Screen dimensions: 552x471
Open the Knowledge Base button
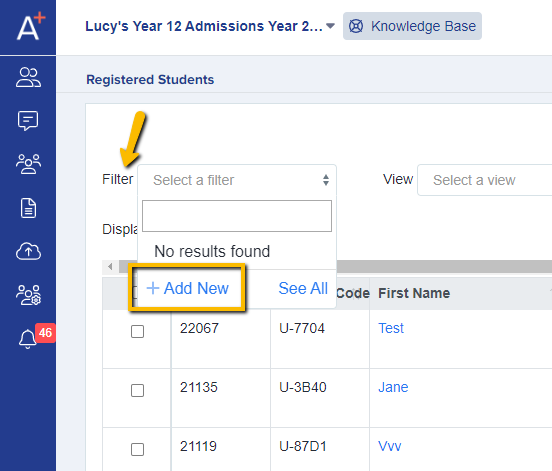tap(412, 26)
